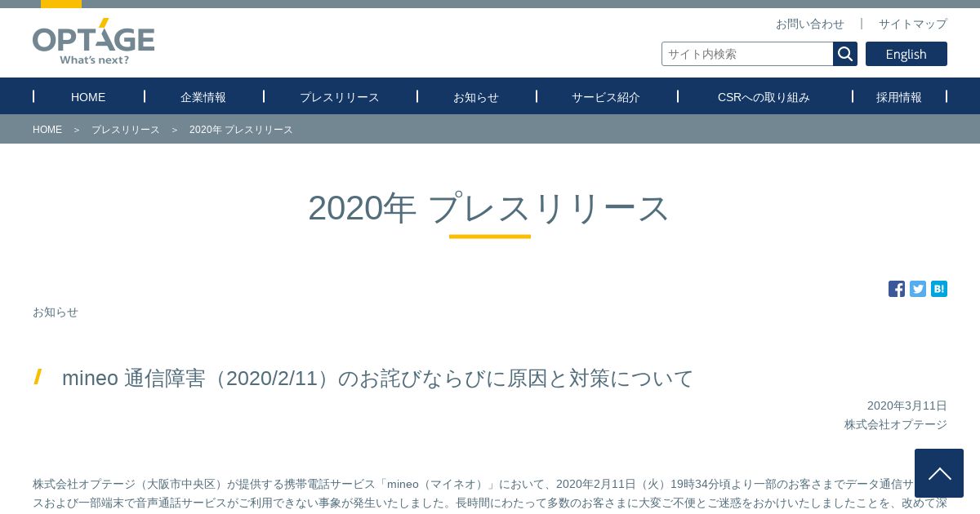Click 2020年 プレスリリース in the breadcrumb
Viewport: 980px width, 514px height.
click(241, 130)
